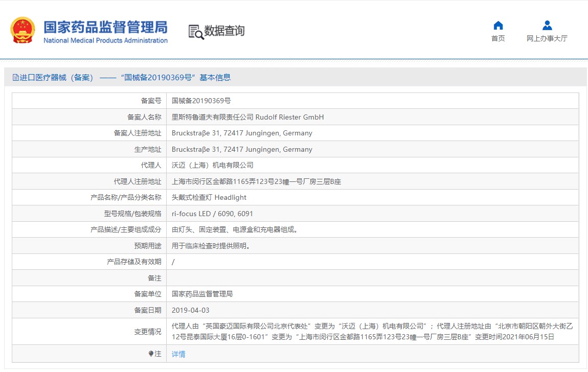Click the 备案人注册地址 row label
The width and height of the screenshot is (588, 372).
click(x=138, y=133)
